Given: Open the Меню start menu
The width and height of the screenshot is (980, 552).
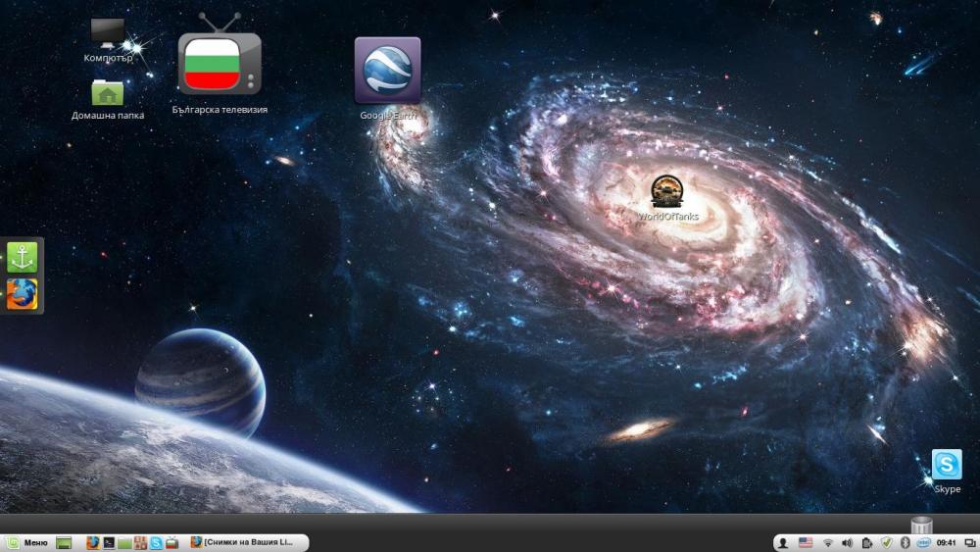Looking at the screenshot, I should coord(27,542).
